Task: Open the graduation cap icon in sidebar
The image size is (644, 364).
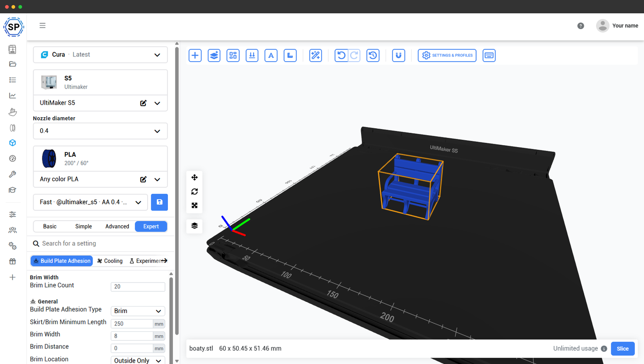Action: [12, 190]
